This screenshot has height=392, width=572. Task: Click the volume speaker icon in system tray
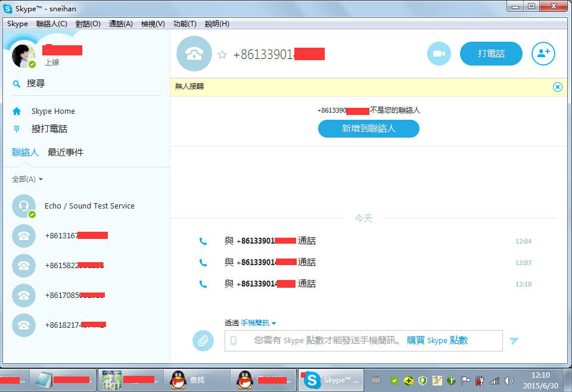tap(508, 381)
